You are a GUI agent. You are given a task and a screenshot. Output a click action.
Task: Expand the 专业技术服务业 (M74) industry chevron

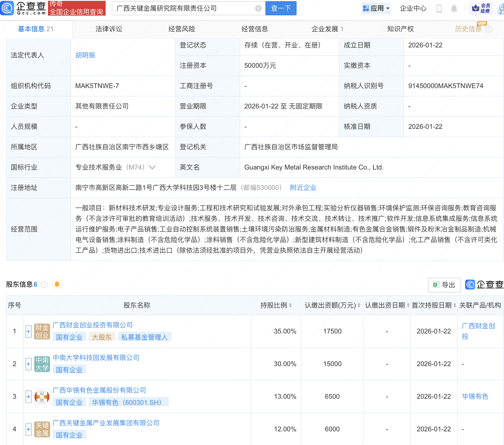(x=152, y=167)
